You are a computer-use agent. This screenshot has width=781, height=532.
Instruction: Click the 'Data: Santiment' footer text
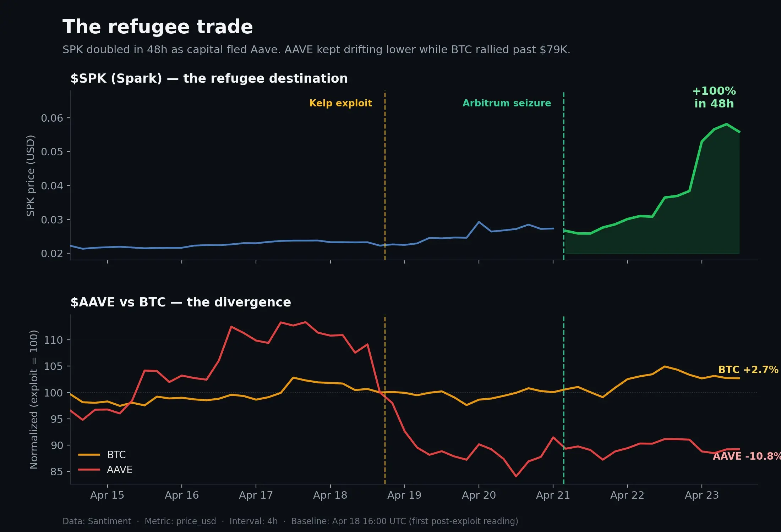tap(97, 521)
